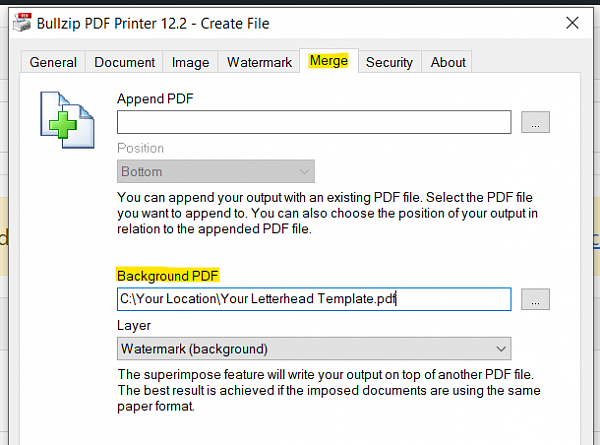
Task: Switch to the Document tab
Action: (124, 62)
